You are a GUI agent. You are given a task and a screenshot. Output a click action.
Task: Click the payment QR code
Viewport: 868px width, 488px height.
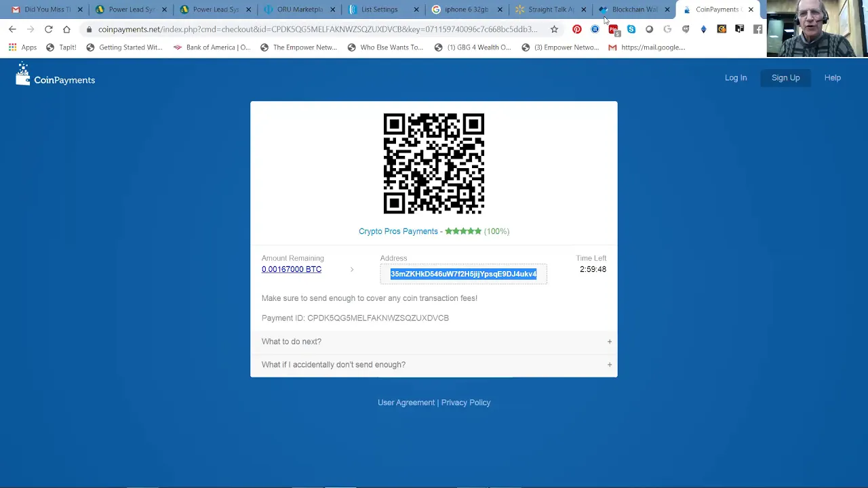click(x=434, y=163)
